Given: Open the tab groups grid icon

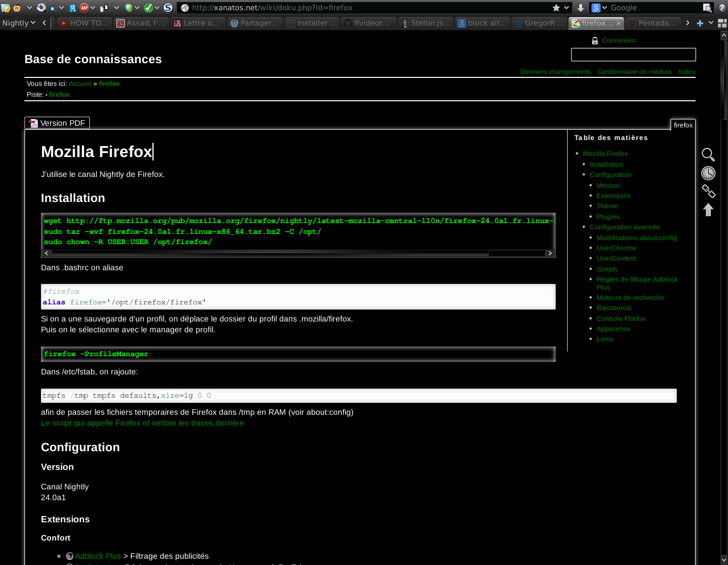Looking at the screenshot, I should 722,23.
